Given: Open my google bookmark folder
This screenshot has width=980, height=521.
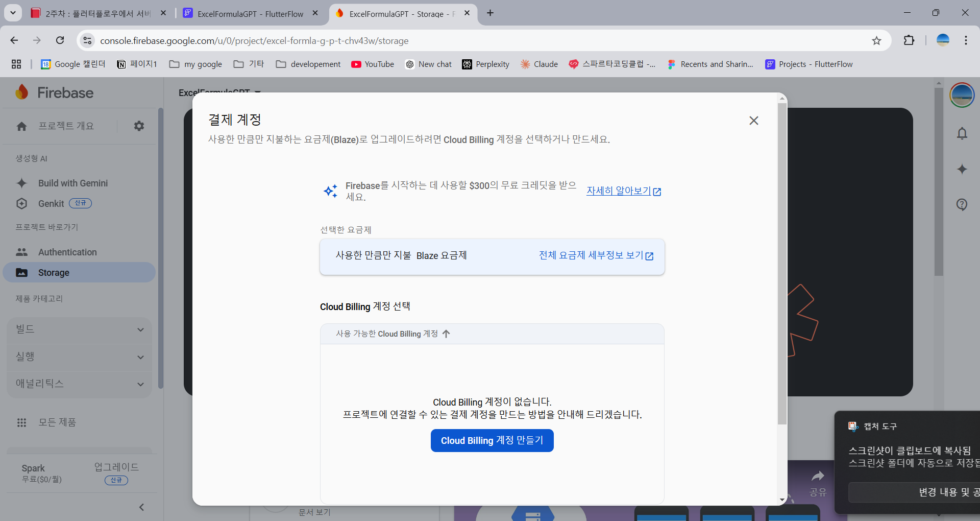Looking at the screenshot, I should (x=196, y=64).
